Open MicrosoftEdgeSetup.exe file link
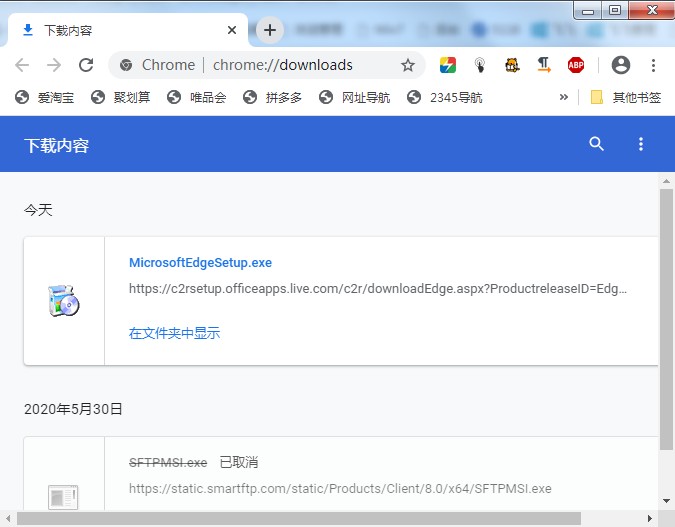 point(201,263)
